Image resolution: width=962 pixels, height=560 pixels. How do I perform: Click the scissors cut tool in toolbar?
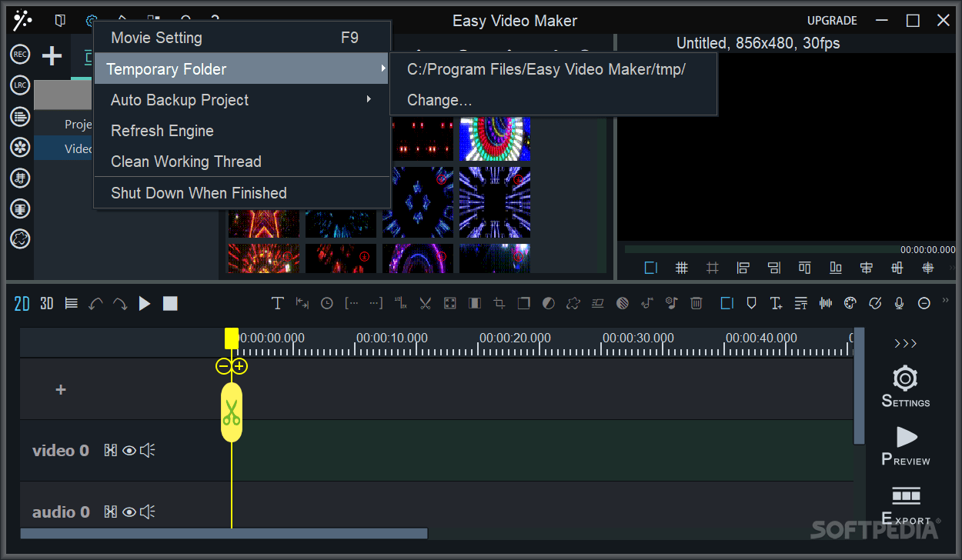(x=425, y=303)
